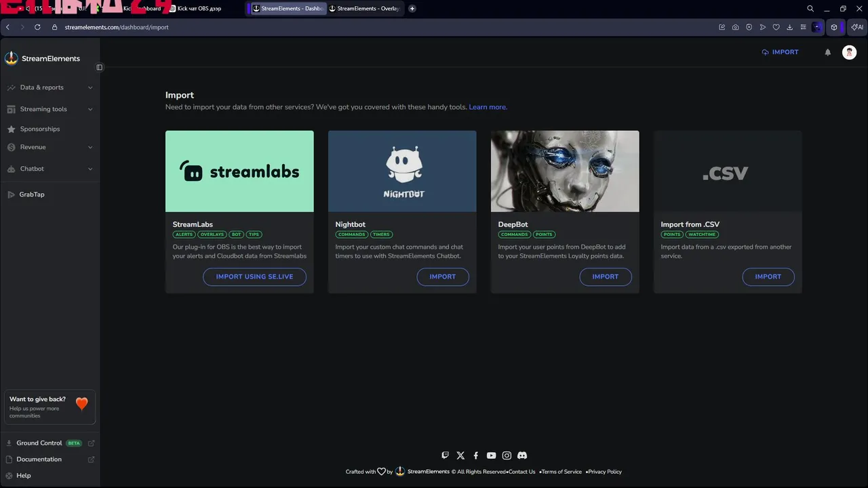
Task: Open Contact Us footer link
Action: pyautogui.click(x=521, y=472)
